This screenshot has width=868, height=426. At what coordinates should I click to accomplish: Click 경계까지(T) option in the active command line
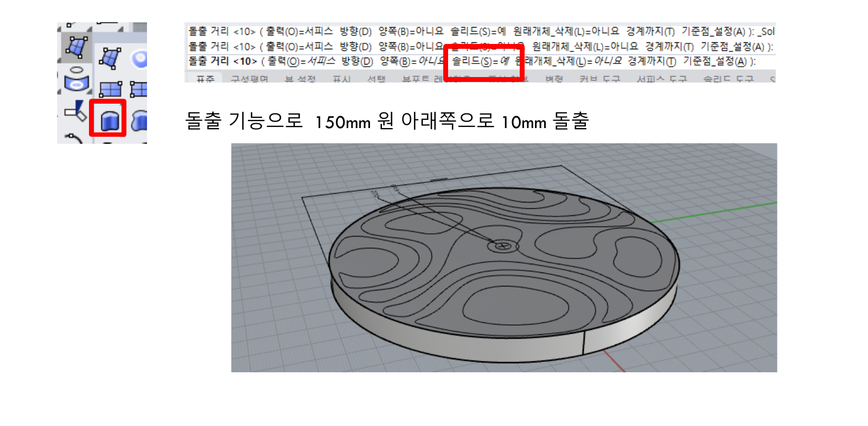pyautogui.click(x=652, y=61)
